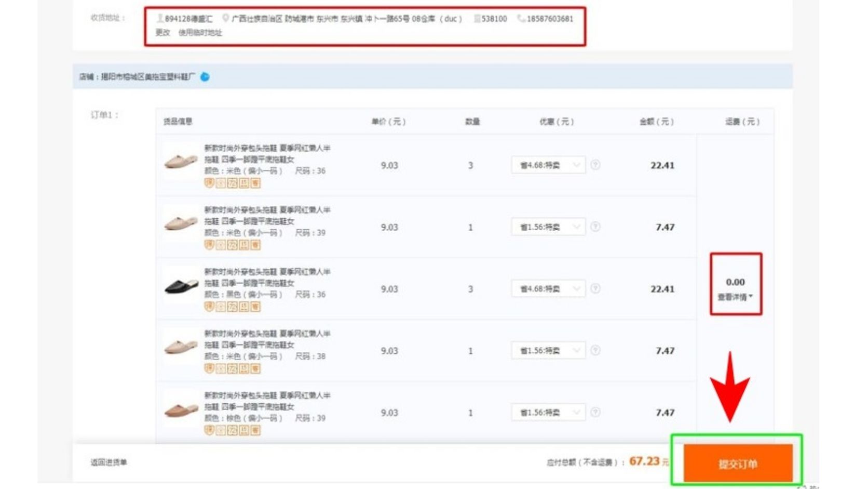This screenshot has width=868, height=489.
Task: Click the help icon in the 米色 size 39 row
Action: coord(595,227)
